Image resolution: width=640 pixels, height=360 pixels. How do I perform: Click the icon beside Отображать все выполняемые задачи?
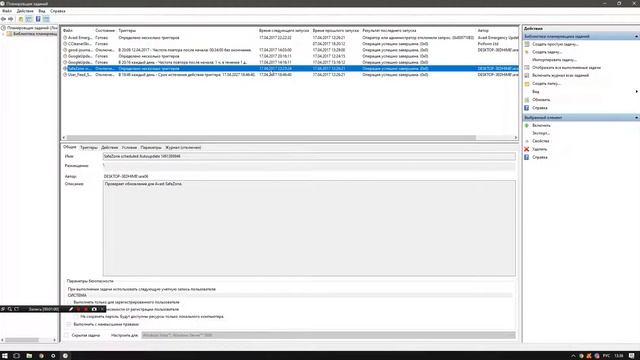(x=527, y=68)
